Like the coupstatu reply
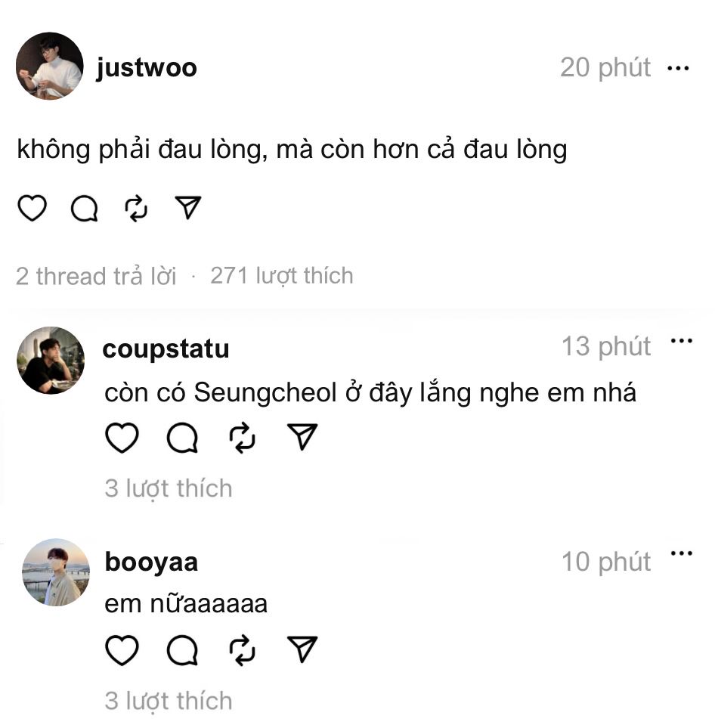Viewport: 715px width, 728px height. pos(122,438)
